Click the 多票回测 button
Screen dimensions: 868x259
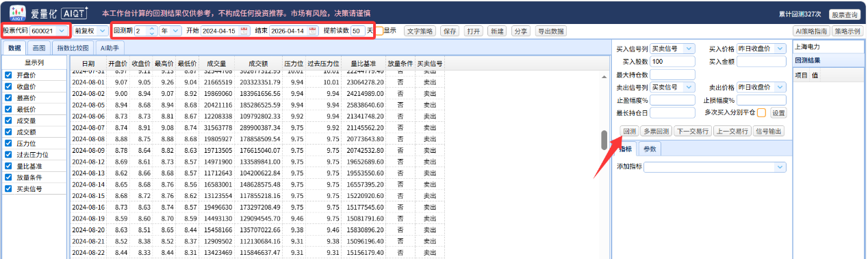pyautogui.click(x=656, y=131)
